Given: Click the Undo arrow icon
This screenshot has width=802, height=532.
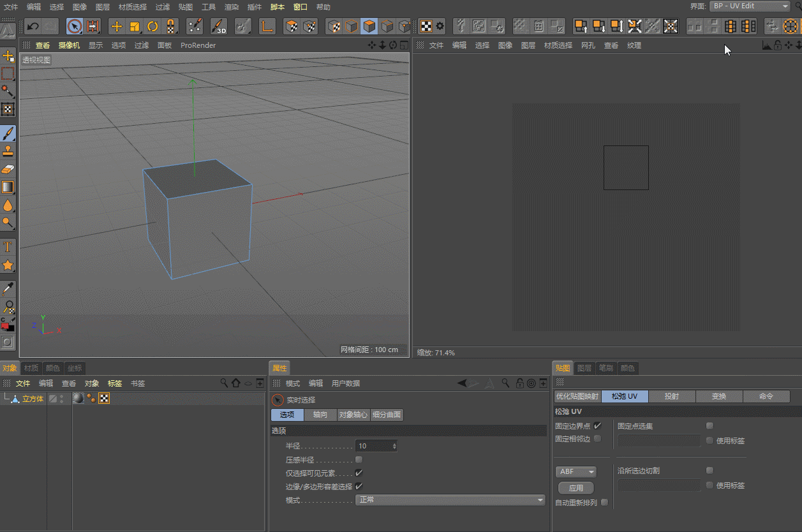Looking at the screenshot, I should tap(33, 26).
